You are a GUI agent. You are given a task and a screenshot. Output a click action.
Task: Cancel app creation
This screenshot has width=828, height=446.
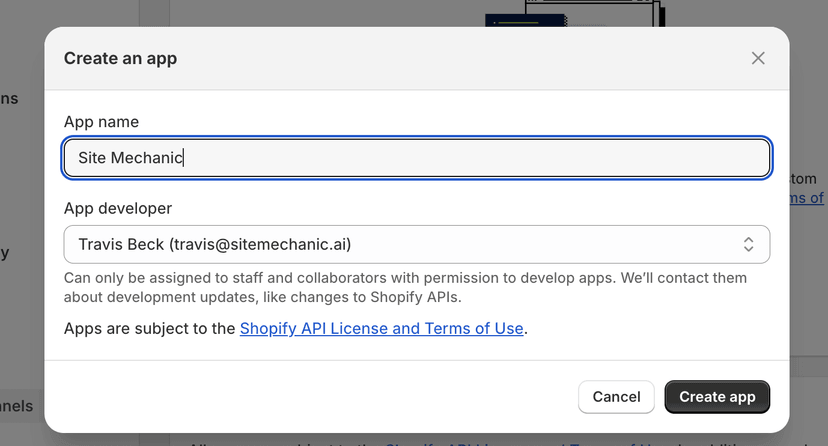click(x=616, y=397)
